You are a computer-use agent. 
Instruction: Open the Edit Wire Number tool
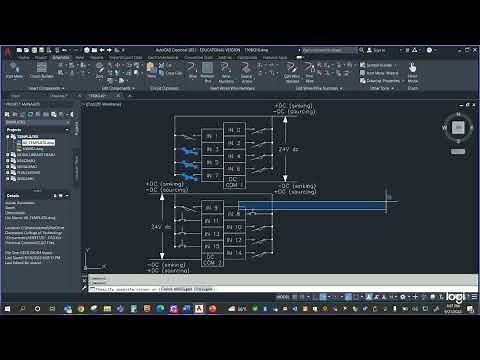point(292,72)
